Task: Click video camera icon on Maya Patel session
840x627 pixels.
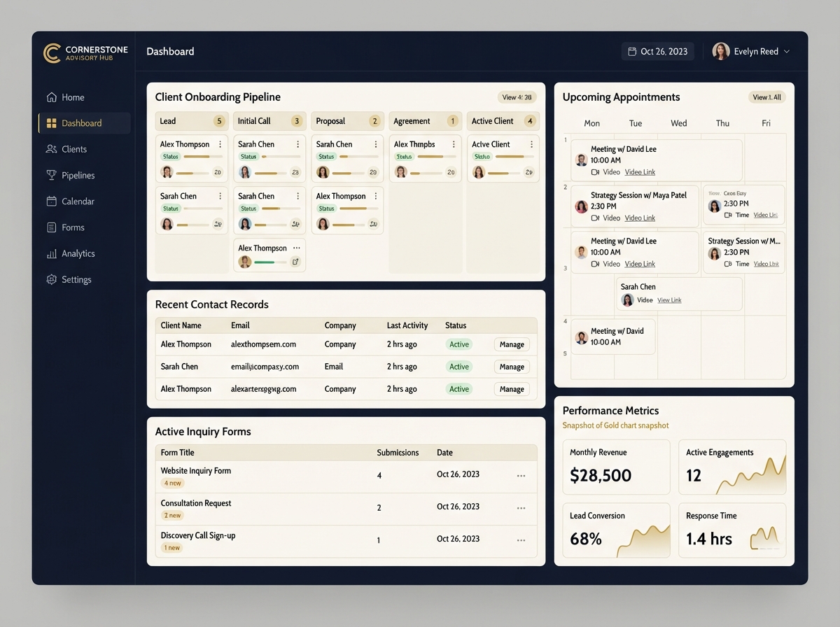Action: (595, 218)
